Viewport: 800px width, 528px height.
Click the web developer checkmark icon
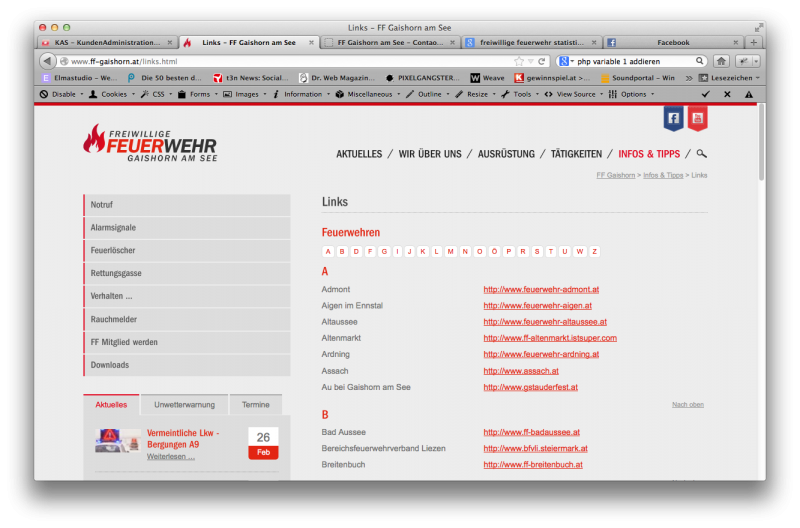706,94
